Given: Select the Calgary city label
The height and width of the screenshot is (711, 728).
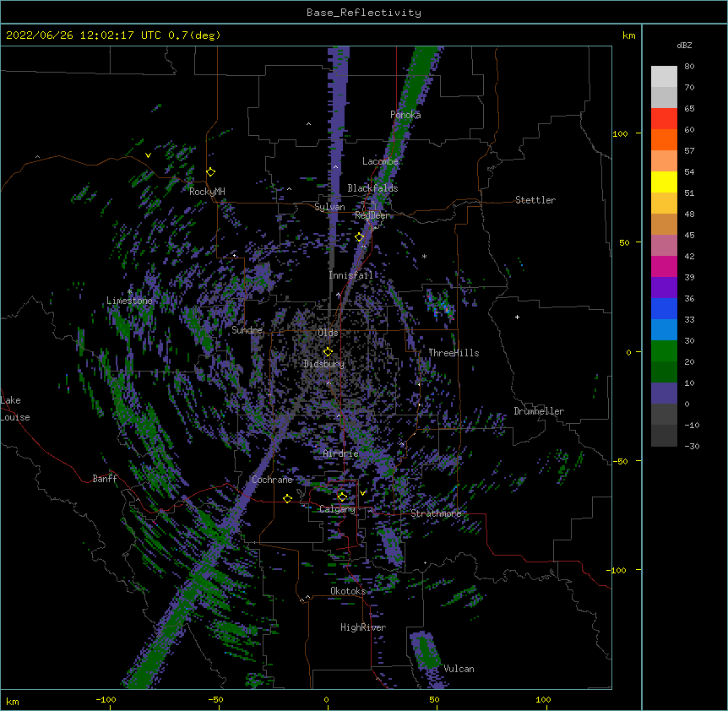Looking at the screenshot, I should 337,509.
